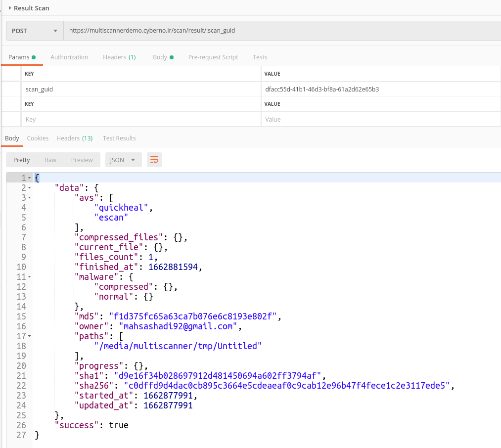Select the Tests tab
The height and width of the screenshot is (448, 501).
260,57
